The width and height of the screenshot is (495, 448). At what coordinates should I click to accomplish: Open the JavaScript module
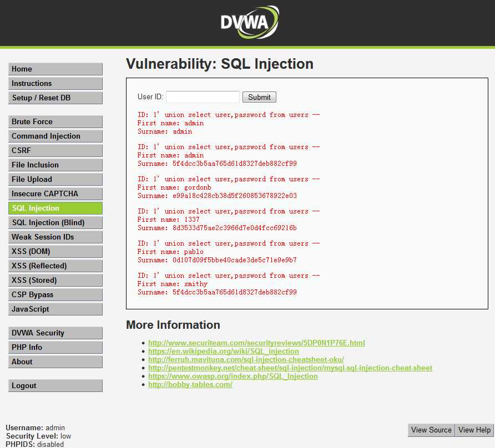point(55,309)
